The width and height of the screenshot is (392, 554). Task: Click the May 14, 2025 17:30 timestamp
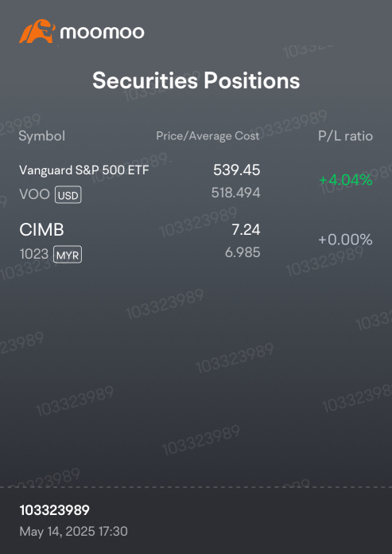73,532
